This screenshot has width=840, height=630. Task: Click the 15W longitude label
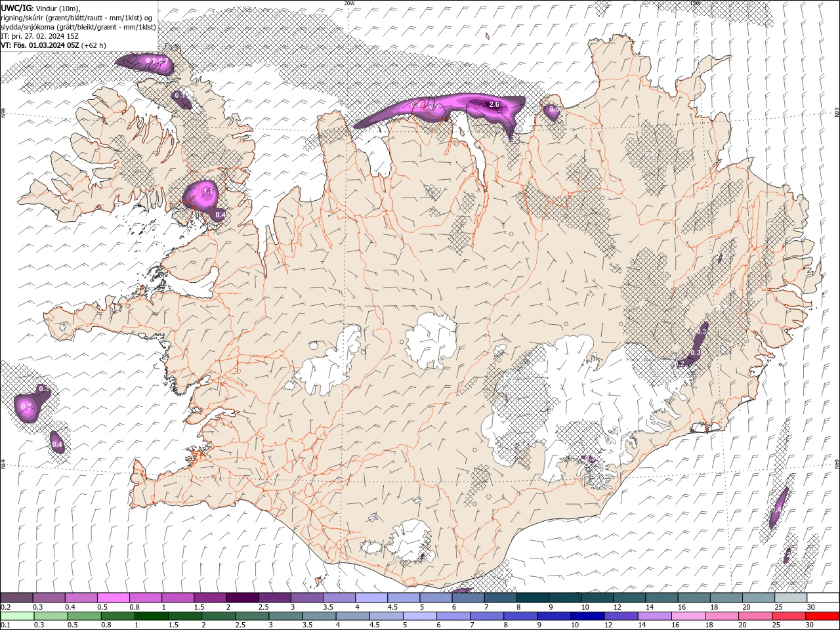click(695, 3)
